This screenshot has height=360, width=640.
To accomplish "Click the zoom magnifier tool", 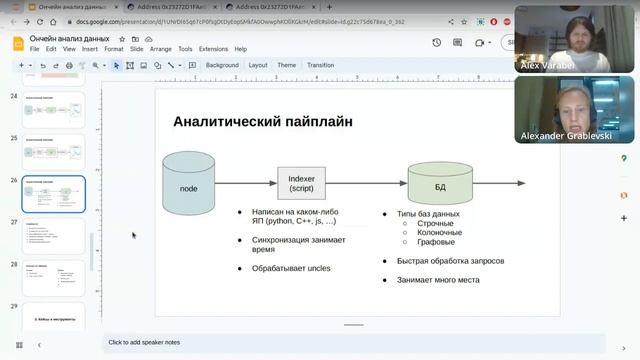I will [96, 66].
